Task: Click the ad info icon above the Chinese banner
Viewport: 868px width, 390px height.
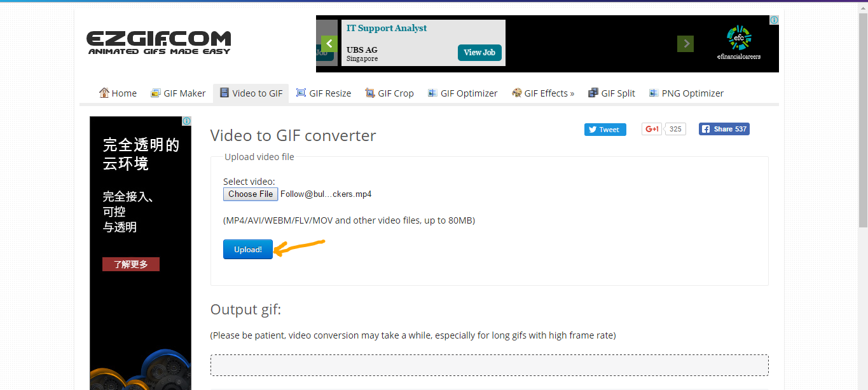Action: pyautogui.click(x=186, y=121)
